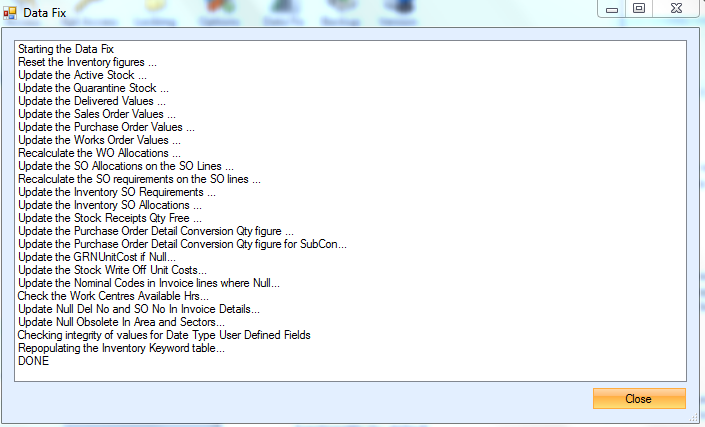This screenshot has width=705, height=427.
Task: Click 'Update Null Del No and SO No' line
Action: point(138,309)
